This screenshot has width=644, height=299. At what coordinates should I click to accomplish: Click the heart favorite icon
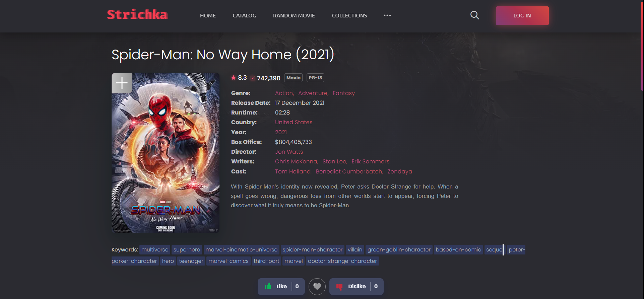point(317,287)
